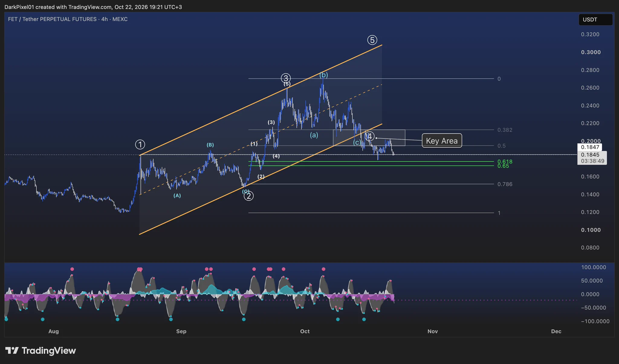Screen dimensions: 619x364
Task: Click the 100.0000 indicator scale value
Action: [x=594, y=267]
